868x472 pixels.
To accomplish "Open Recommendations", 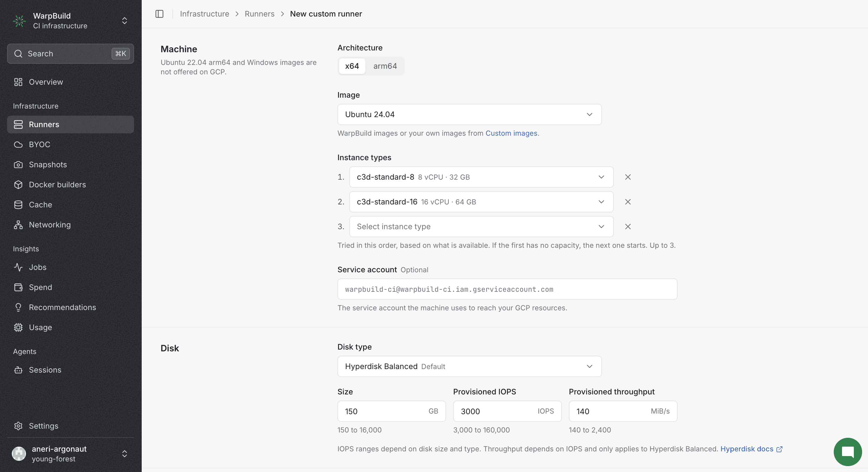I will coord(71,307).
